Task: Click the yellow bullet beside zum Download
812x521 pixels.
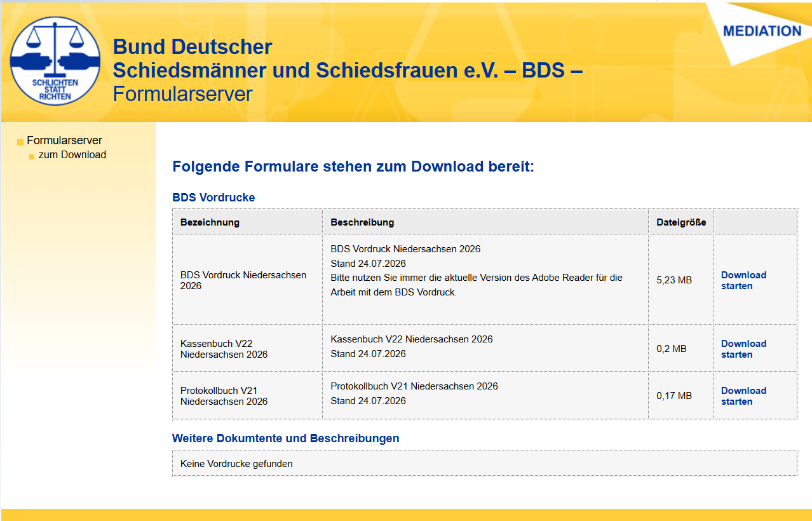Action: (x=32, y=156)
